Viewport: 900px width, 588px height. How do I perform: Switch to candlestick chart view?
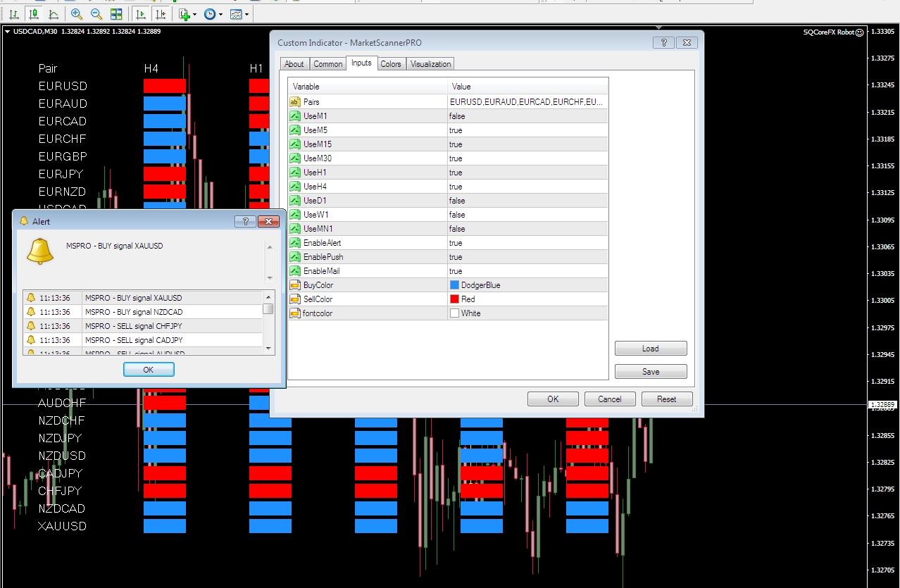tap(33, 14)
